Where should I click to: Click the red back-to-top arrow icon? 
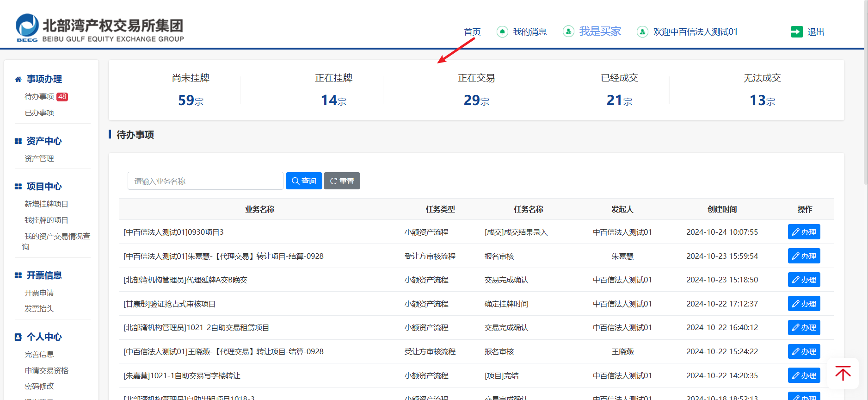point(843,373)
